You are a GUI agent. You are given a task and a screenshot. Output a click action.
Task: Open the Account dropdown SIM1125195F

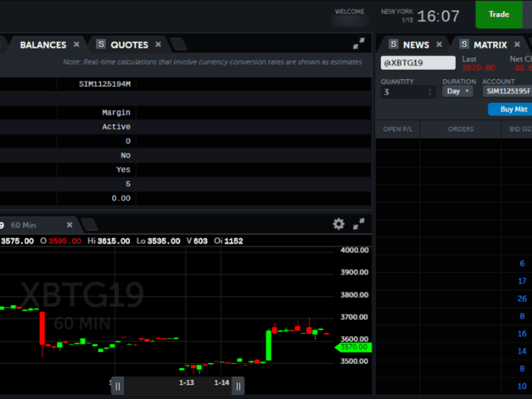point(508,92)
